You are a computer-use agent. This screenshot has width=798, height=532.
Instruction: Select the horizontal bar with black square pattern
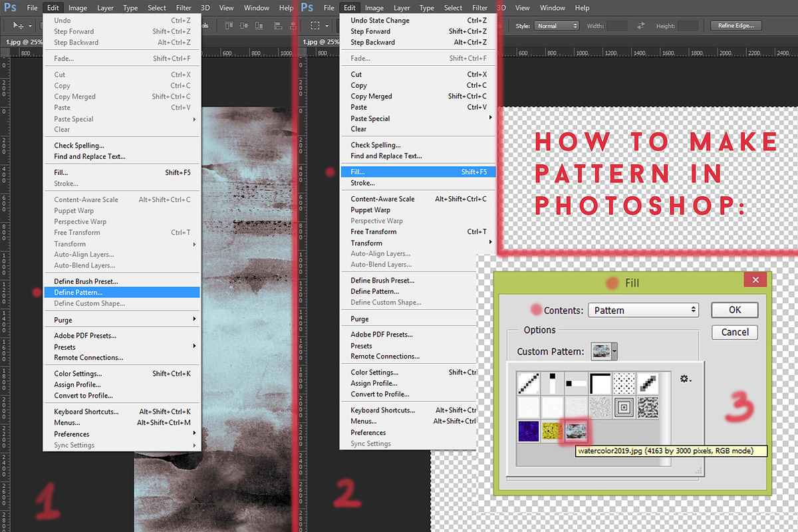(576, 383)
